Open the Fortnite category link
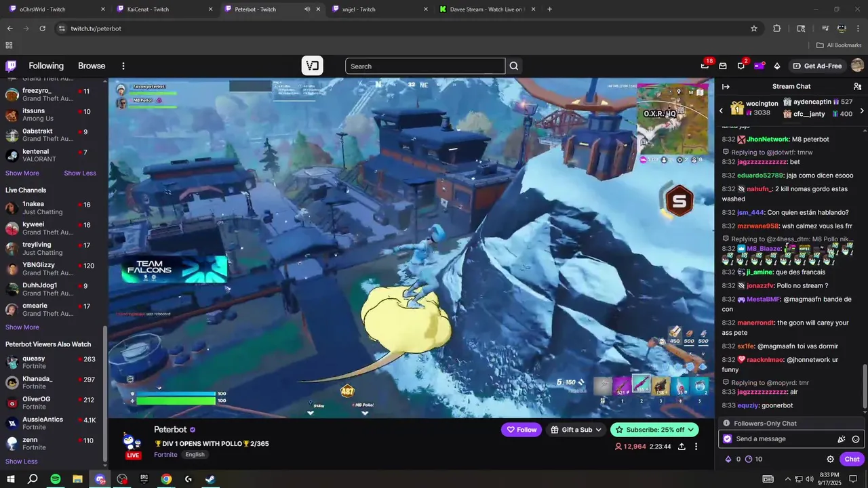 [165, 455]
